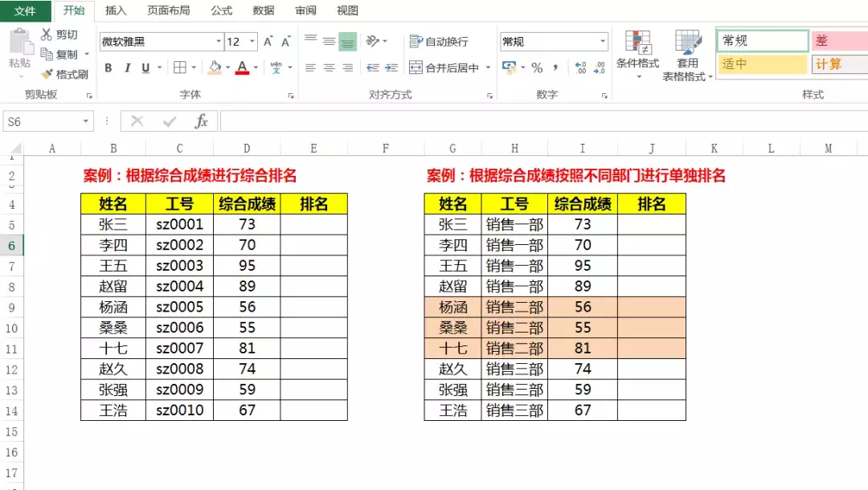Click cell containing sz0003
Image resolution: width=868 pixels, height=490 pixels.
[179, 265]
